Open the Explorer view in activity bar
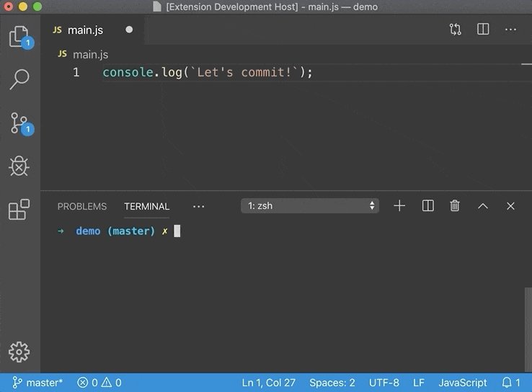 pyautogui.click(x=19, y=37)
